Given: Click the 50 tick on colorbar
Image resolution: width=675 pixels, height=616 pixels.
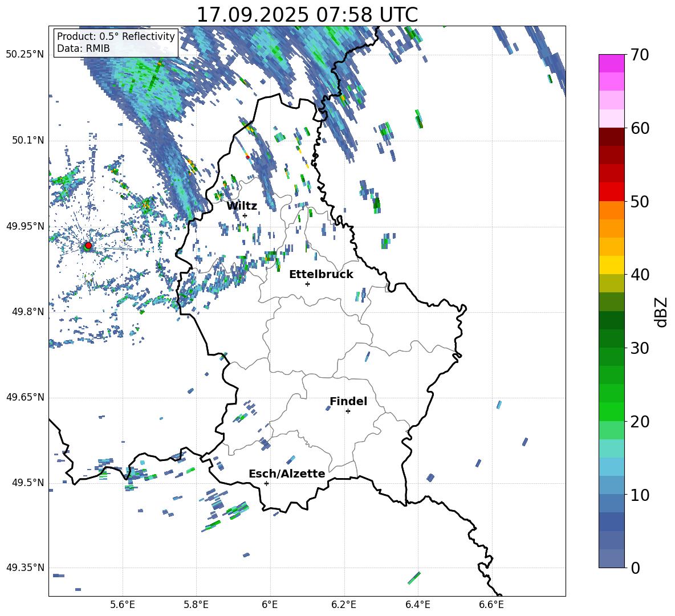Looking at the screenshot, I should (x=640, y=202).
